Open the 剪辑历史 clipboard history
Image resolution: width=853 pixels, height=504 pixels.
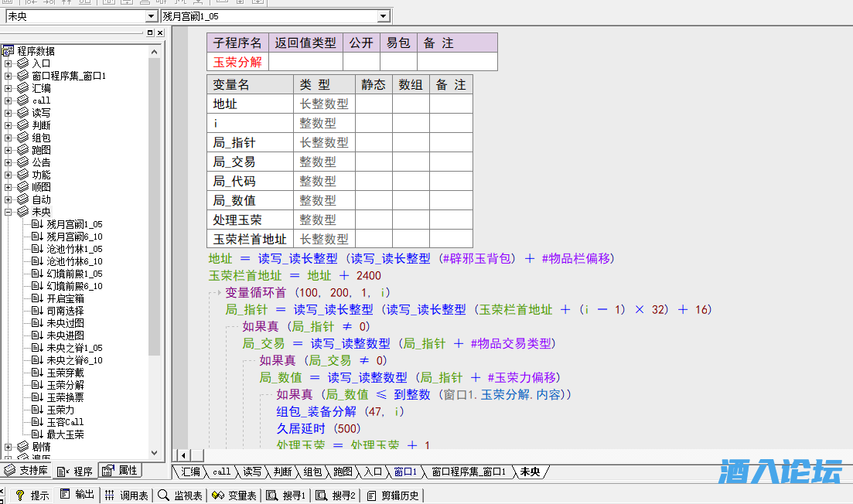[x=393, y=495]
